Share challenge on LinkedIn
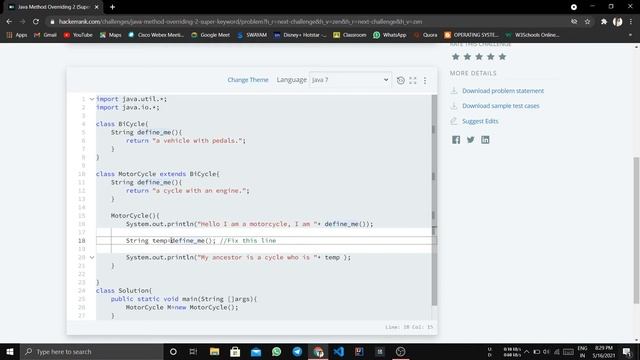The image size is (640, 360). [x=485, y=140]
